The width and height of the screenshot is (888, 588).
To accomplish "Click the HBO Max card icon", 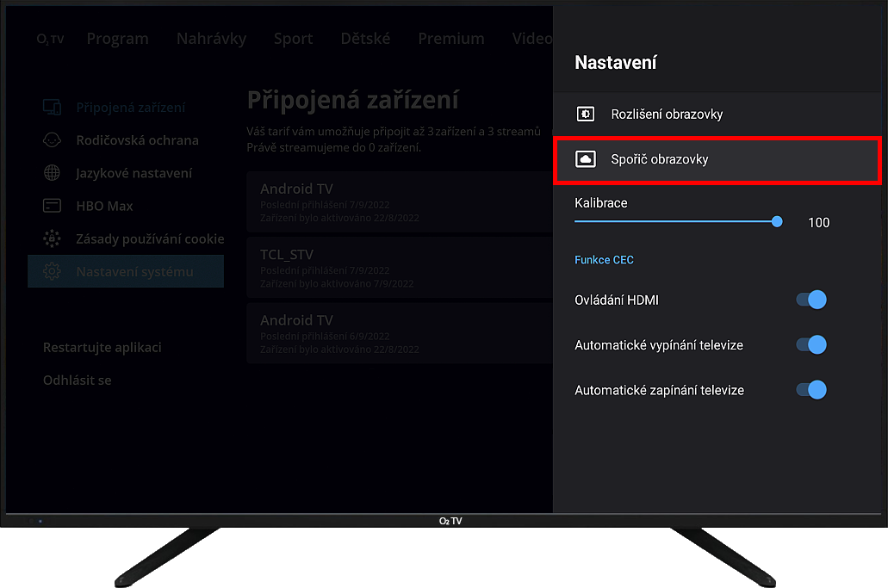I will click(x=52, y=206).
